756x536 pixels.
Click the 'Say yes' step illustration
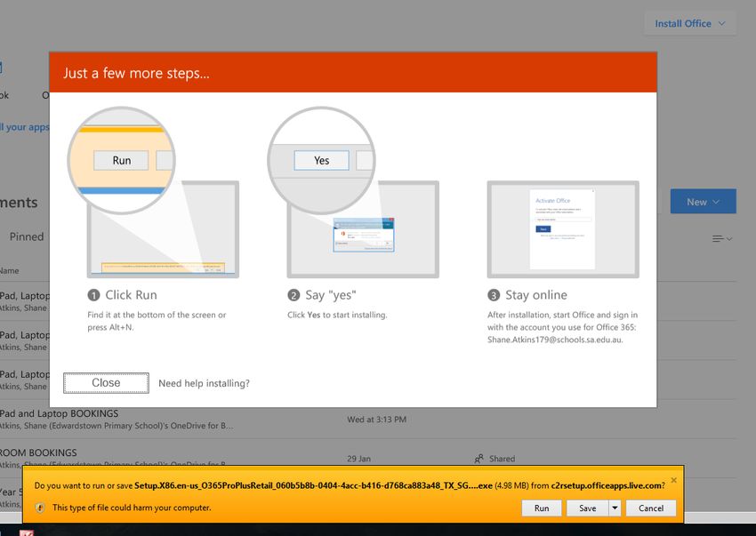[354, 193]
